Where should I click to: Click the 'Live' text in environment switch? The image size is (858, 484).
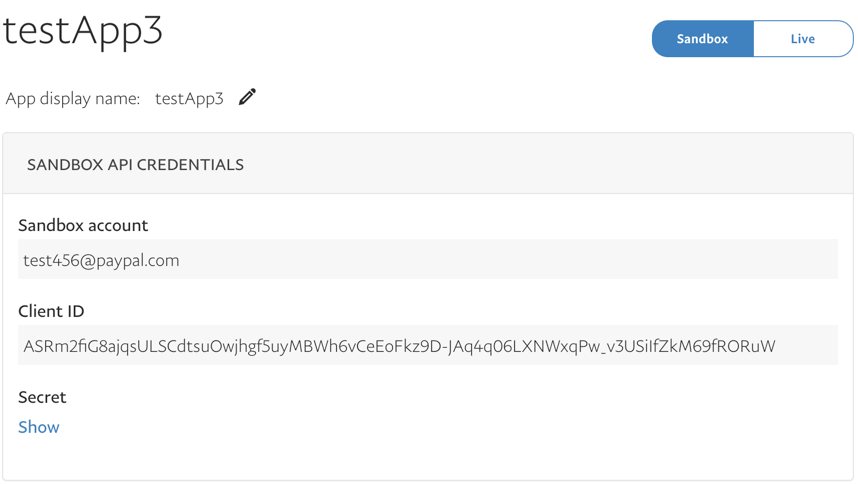[x=803, y=39]
